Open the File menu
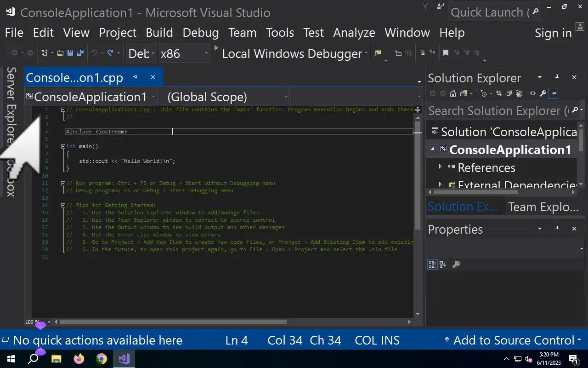 pos(14,33)
